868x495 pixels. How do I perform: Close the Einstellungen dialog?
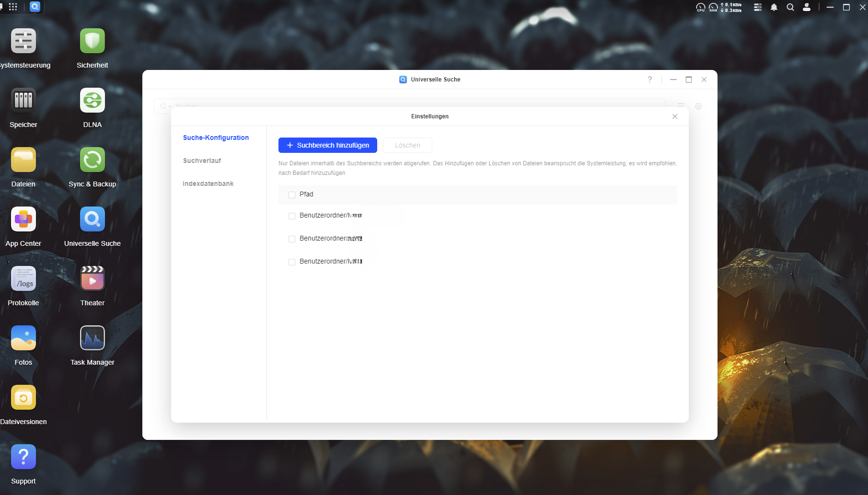(675, 116)
